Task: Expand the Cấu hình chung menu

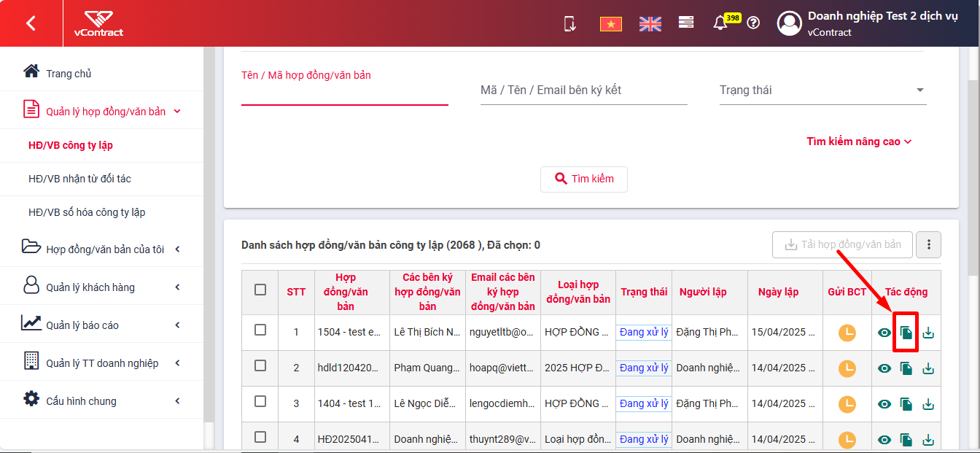Action: pyautogui.click(x=102, y=400)
